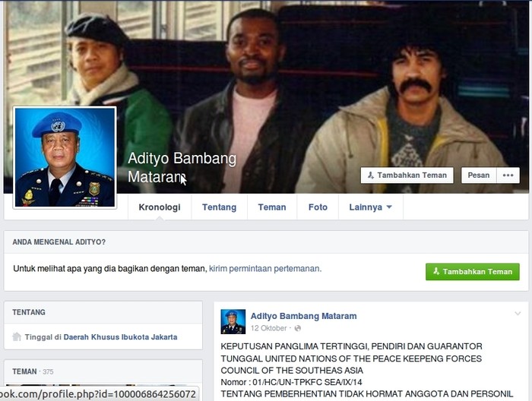The height and width of the screenshot is (401, 532).
Task: Open the TENTANG section header
Action: coord(29,312)
